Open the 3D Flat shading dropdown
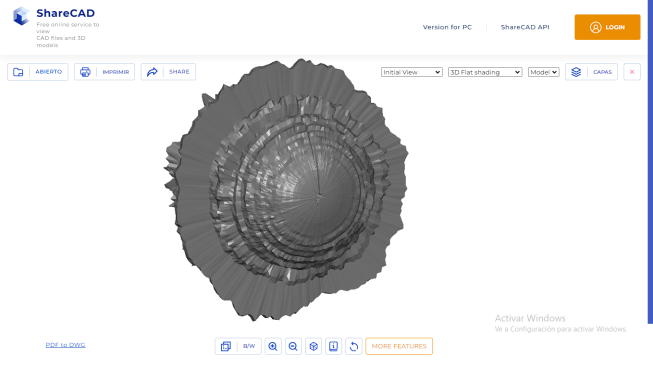 point(485,72)
